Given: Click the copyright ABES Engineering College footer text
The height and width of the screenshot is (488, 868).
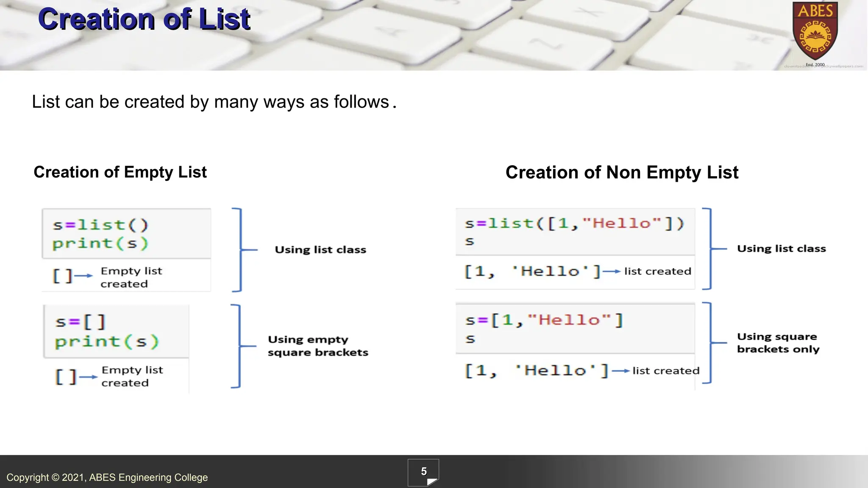Looking at the screenshot, I should (107, 477).
